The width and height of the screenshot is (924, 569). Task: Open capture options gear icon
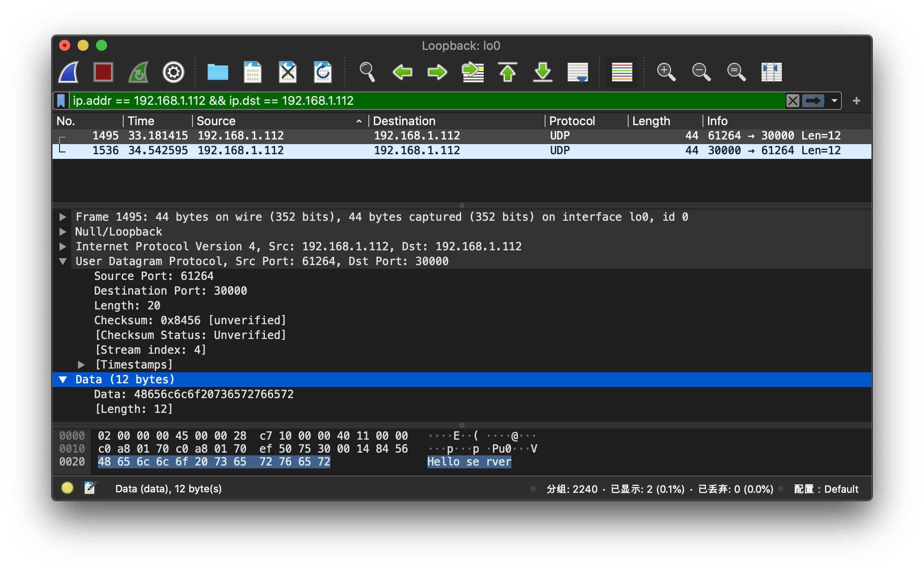[x=173, y=72]
